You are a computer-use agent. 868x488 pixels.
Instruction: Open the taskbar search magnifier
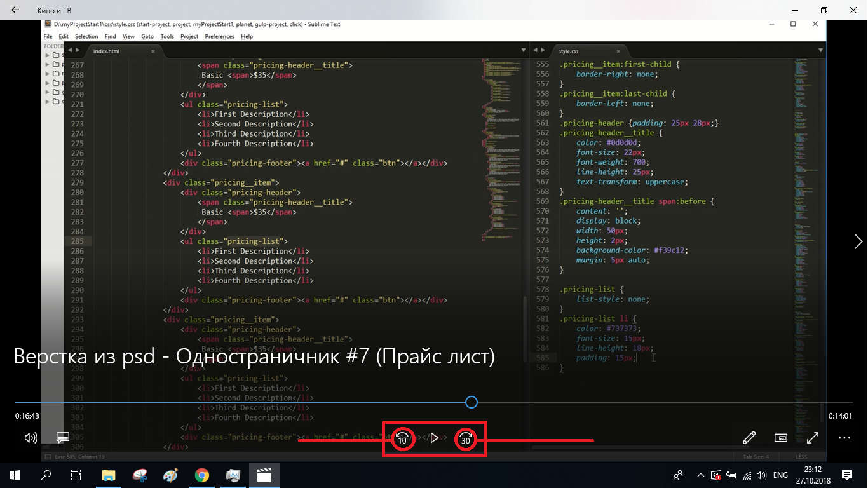click(46, 475)
